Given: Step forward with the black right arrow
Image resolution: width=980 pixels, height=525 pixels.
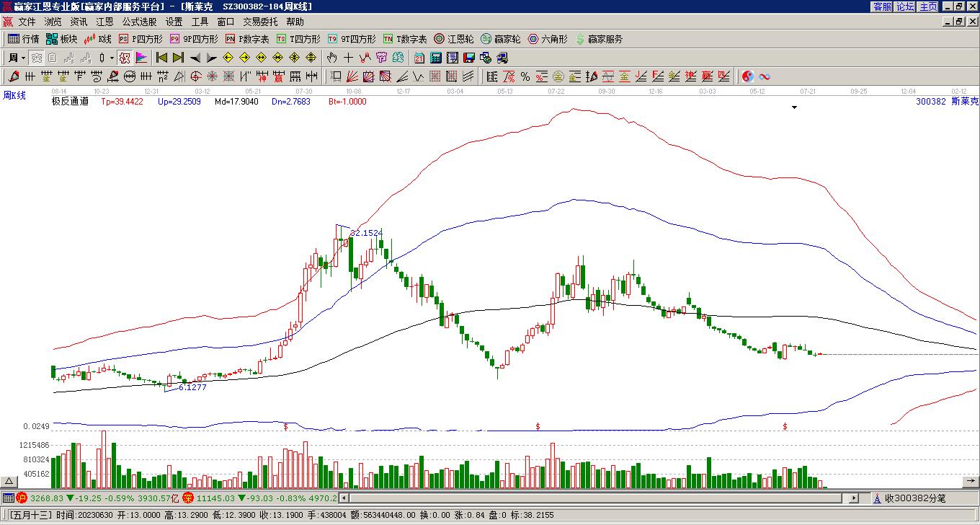Looking at the screenshot, I should [x=211, y=58].
